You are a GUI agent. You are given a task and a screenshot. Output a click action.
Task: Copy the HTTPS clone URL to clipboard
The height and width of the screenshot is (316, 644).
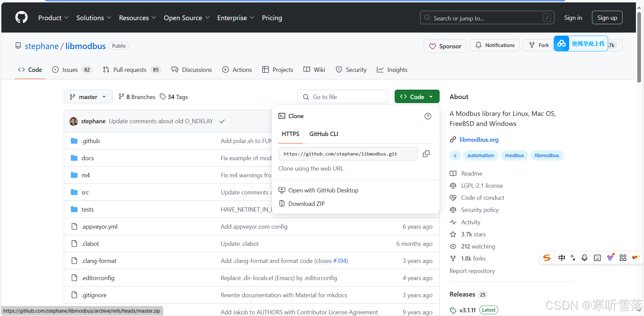click(x=426, y=154)
